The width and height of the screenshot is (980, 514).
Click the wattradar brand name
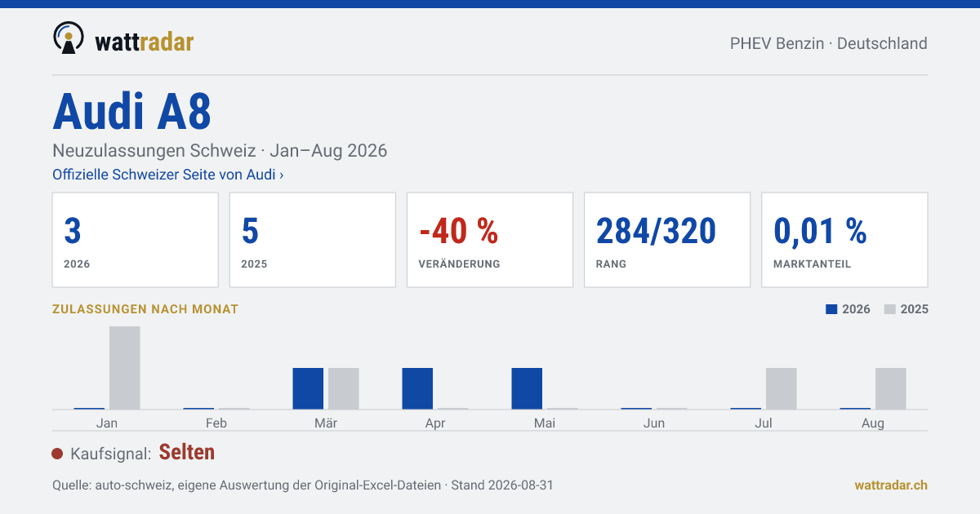coord(145,41)
